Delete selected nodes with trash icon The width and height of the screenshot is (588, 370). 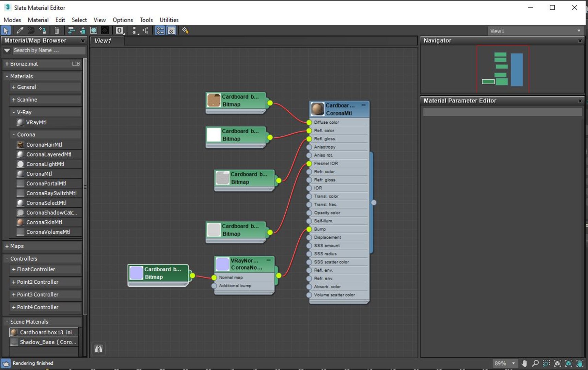(x=57, y=30)
